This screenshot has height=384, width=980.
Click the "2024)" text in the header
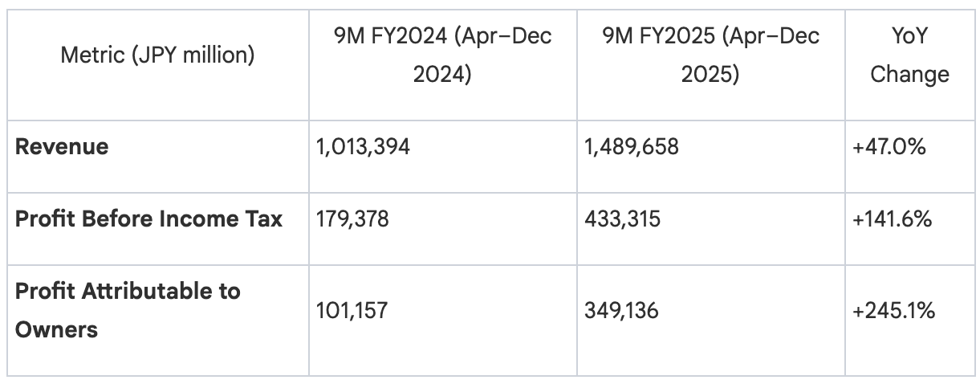(442, 75)
